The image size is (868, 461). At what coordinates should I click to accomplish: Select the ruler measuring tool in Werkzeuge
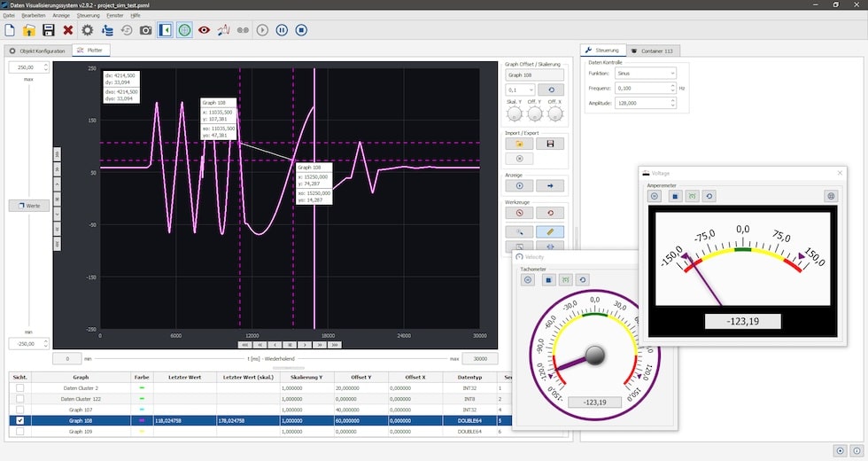(x=550, y=230)
